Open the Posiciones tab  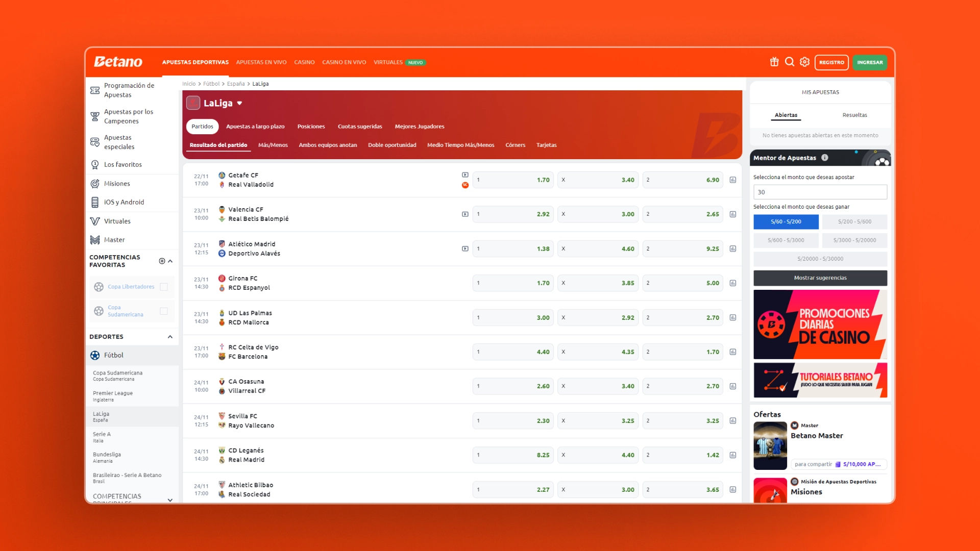pos(311,127)
